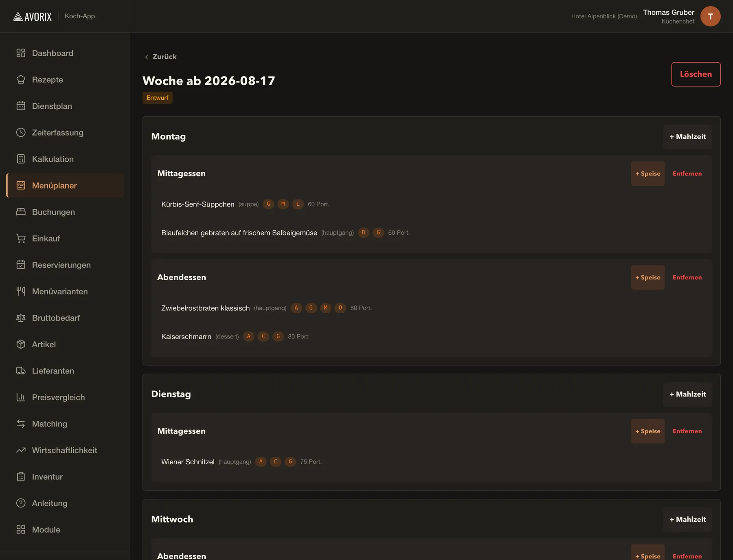
Task: Click the AVORIX logo
Action: pos(32,16)
